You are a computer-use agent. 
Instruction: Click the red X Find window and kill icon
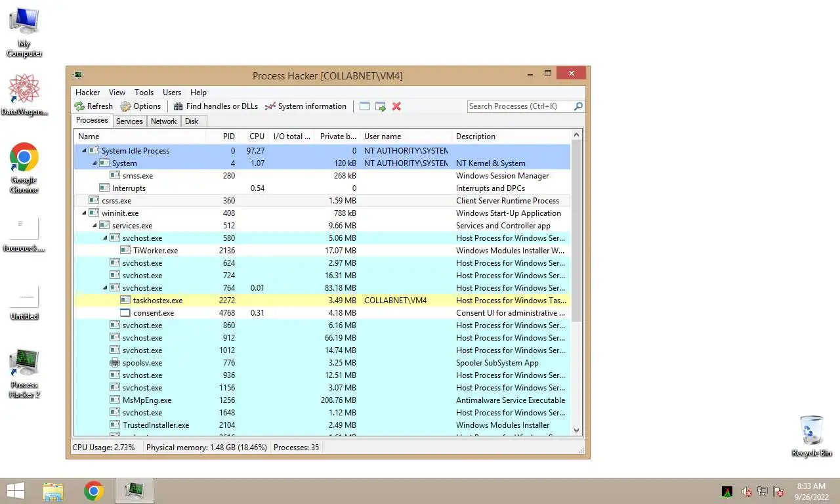pos(396,106)
